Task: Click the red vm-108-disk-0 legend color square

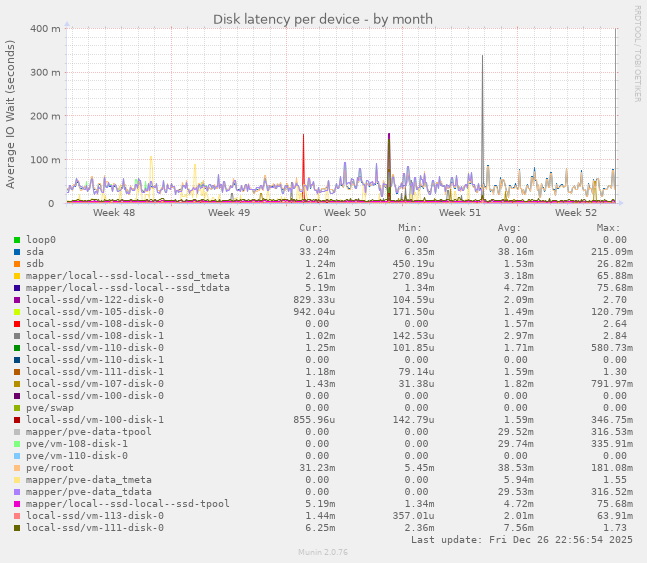Action: tap(17, 324)
